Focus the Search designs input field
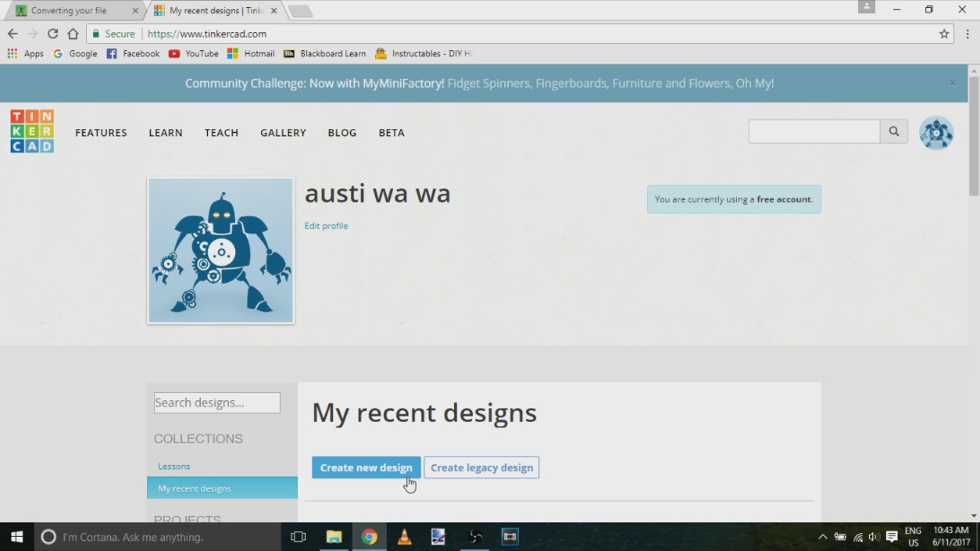The height and width of the screenshot is (551, 980). pyautogui.click(x=217, y=403)
